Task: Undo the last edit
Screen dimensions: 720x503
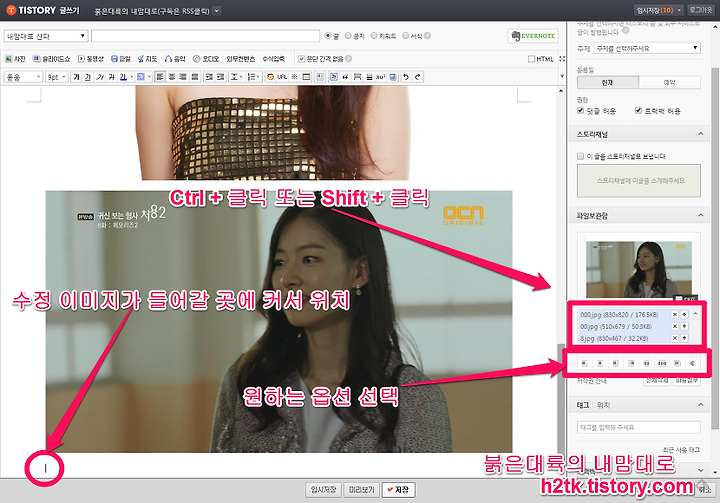Action: [405, 77]
